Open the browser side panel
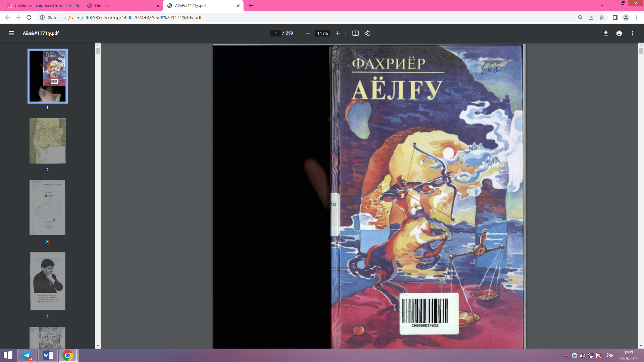644x362 pixels. tap(615, 17)
